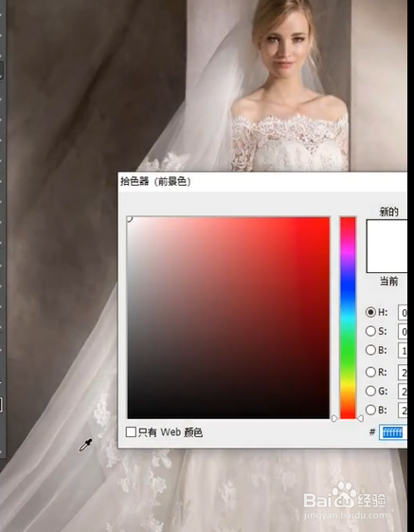Select the S saturation radio button
The image size is (414, 532).
pos(370,331)
